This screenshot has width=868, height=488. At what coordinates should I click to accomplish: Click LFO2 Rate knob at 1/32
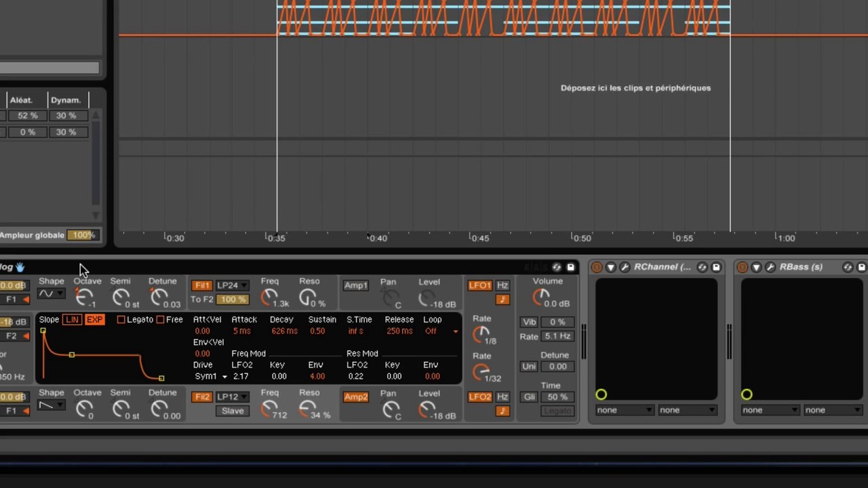(481, 371)
